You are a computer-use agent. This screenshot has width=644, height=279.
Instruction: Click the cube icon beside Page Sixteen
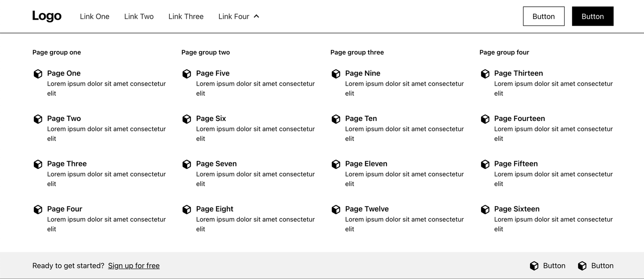point(485,209)
